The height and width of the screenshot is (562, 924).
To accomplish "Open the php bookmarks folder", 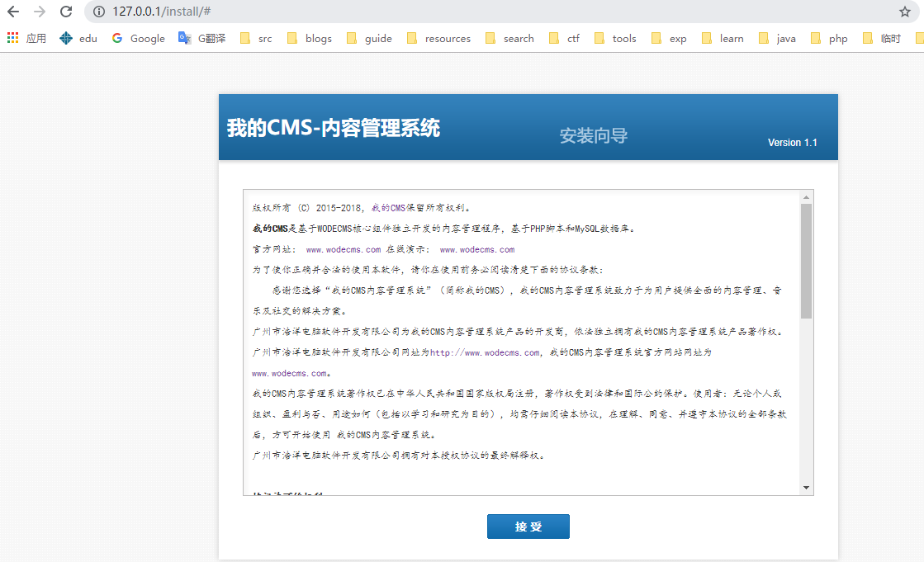I will (x=829, y=38).
